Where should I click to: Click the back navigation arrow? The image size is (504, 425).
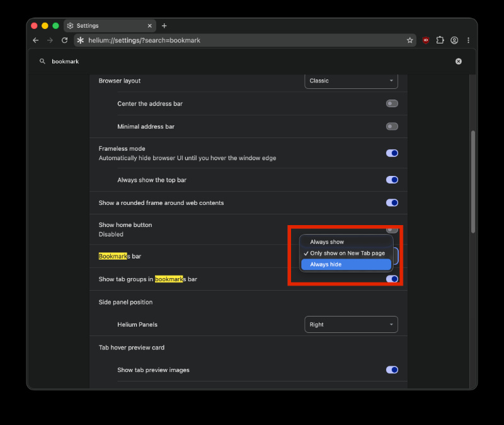click(x=36, y=40)
